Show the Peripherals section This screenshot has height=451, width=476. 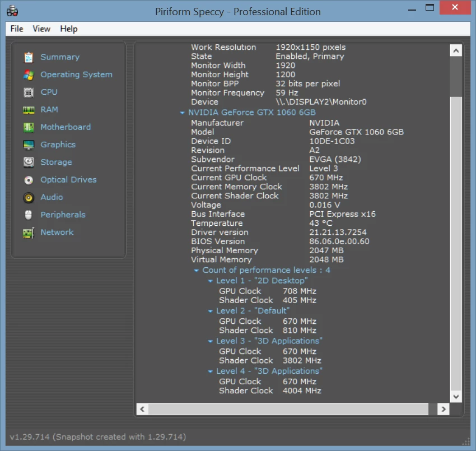point(63,215)
